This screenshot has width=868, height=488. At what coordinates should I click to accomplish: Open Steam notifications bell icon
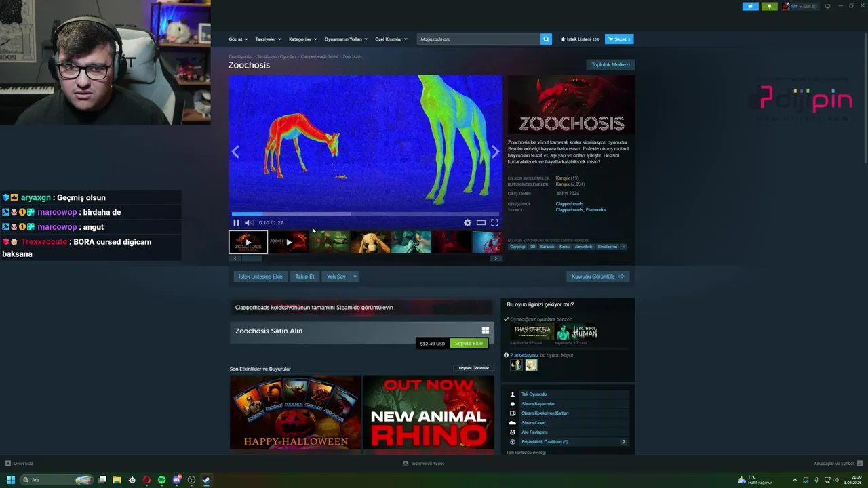click(x=769, y=6)
